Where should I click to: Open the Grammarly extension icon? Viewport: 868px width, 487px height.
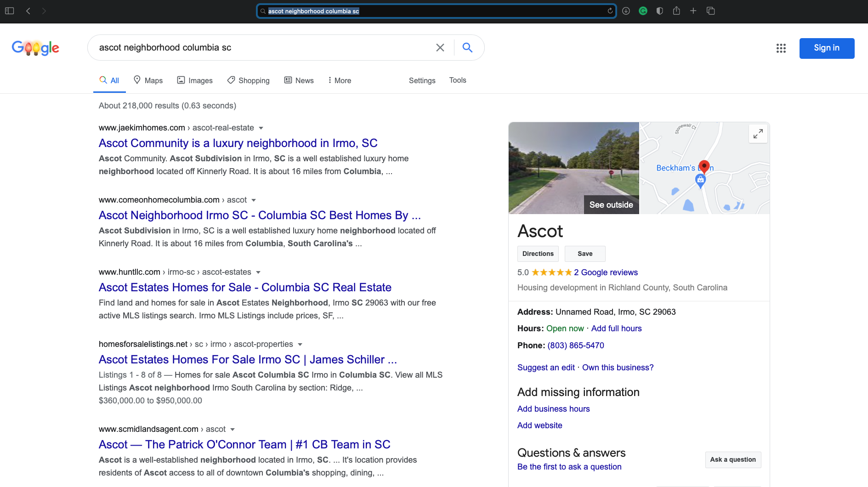pyautogui.click(x=643, y=11)
